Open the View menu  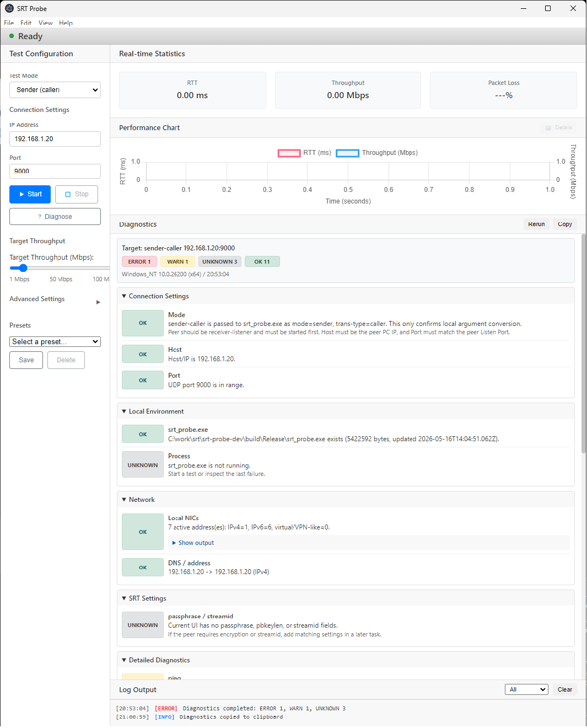click(x=46, y=23)
